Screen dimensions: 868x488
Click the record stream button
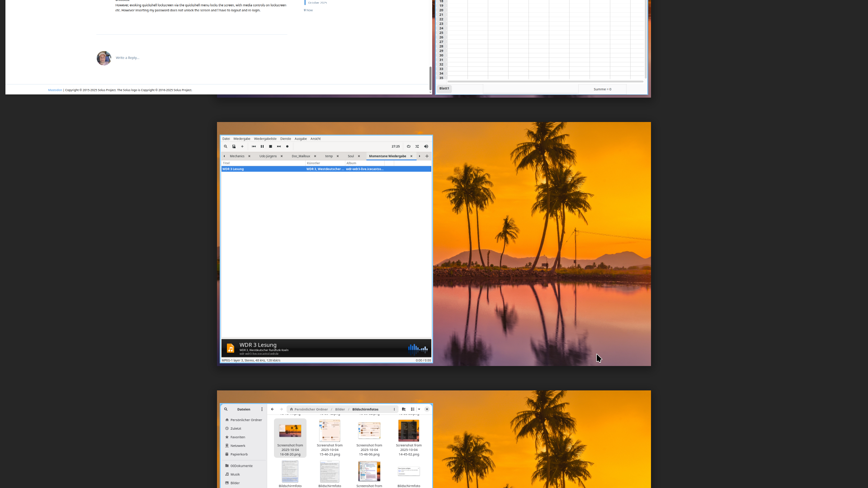pyautogui.click(x=288, y=146)
